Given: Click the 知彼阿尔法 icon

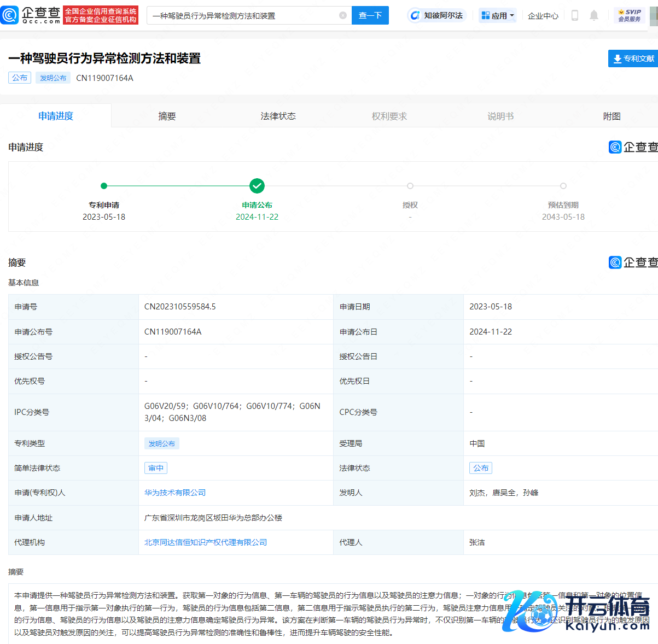Looking at the screenshot, I should tap(416, 16).
